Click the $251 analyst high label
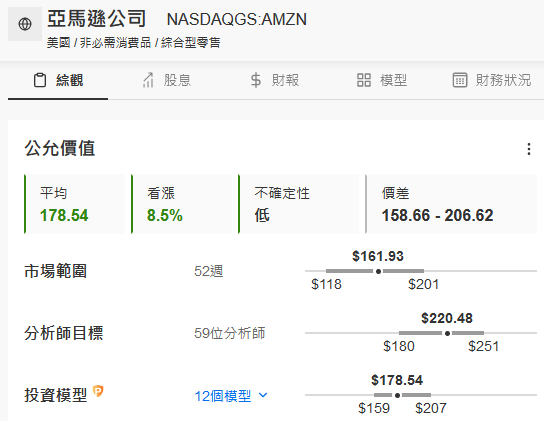544x421 pixels. point(484,346)
